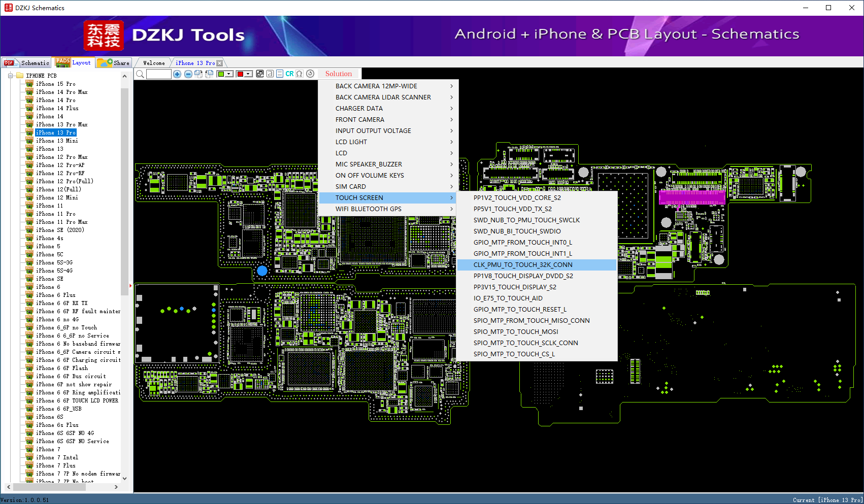Click the magnifier search icon in toolbar
The width and height of the screenshot is (864, 504).
tap(140, 74)
